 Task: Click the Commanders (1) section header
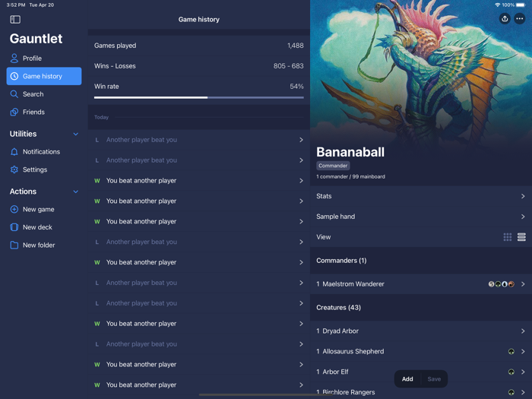click(x=421, y=261)
